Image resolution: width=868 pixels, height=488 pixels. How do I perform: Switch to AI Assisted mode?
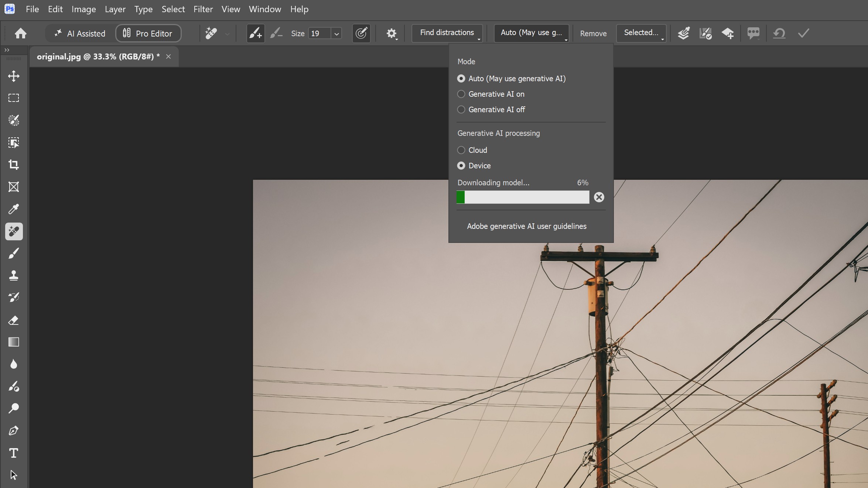[80, 33]
